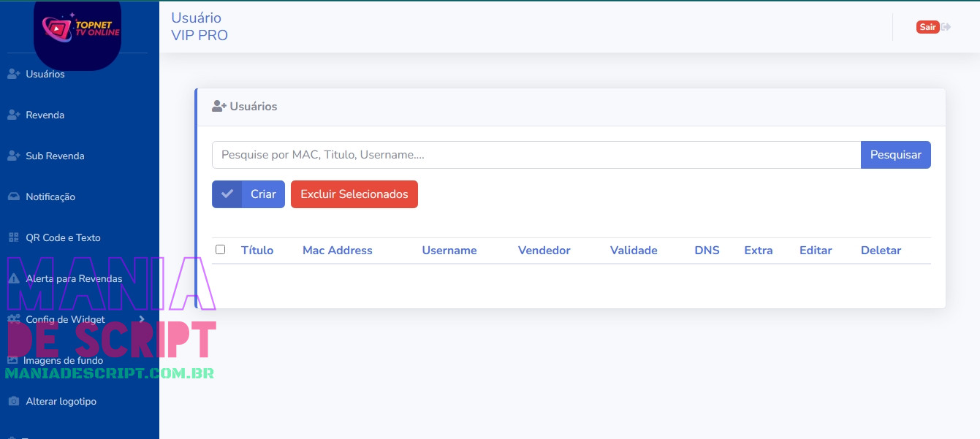Toggle the select-all checkbox in table header
The width and height of the screenshot is (980, 439).
coord(220,250)
